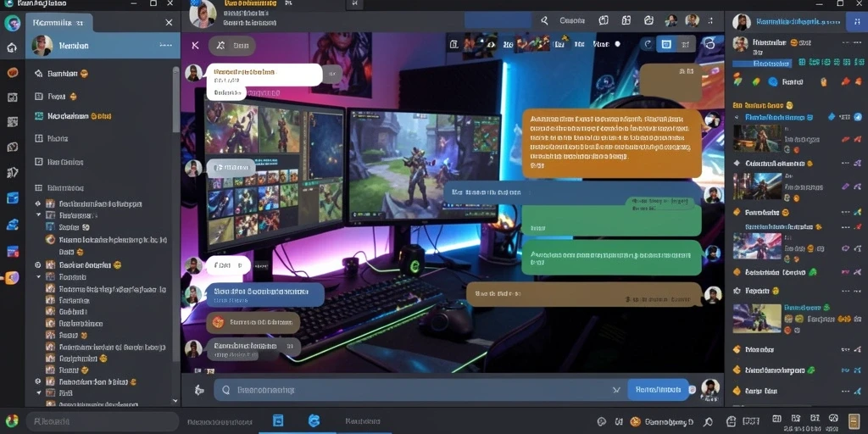Select the blue message bubble at lower left
The height and width of the screenshot is (434, 868).
pyautogui.click(x=265, y=295)
